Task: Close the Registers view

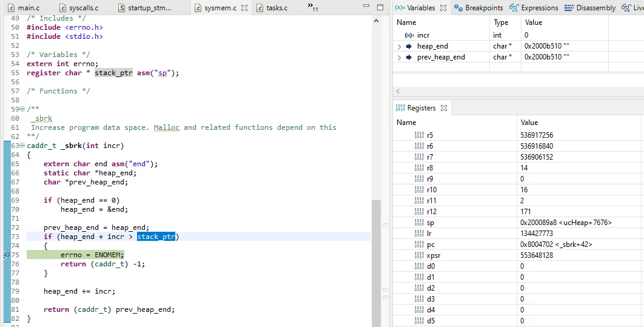Action: (x=443, y=108)
